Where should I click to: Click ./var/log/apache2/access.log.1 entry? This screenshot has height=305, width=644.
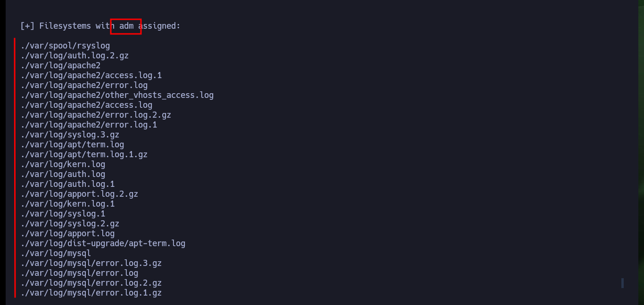click(91, 76)
